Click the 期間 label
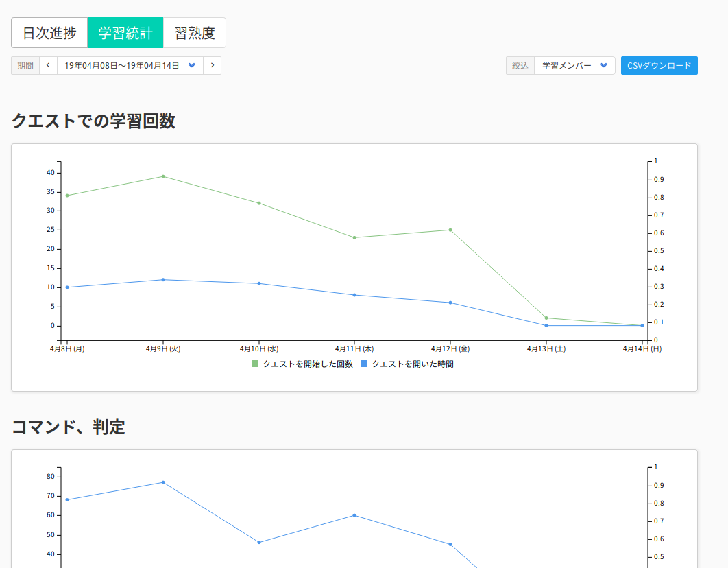 25,65
